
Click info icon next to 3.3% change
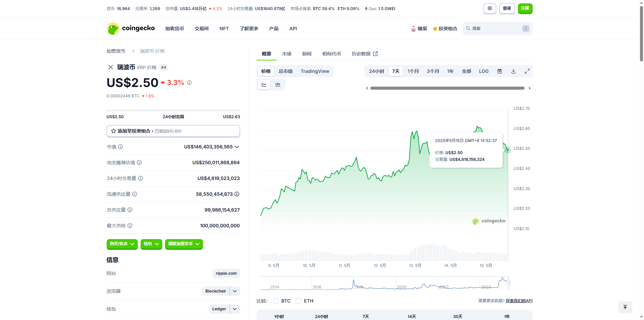(189, 83)
